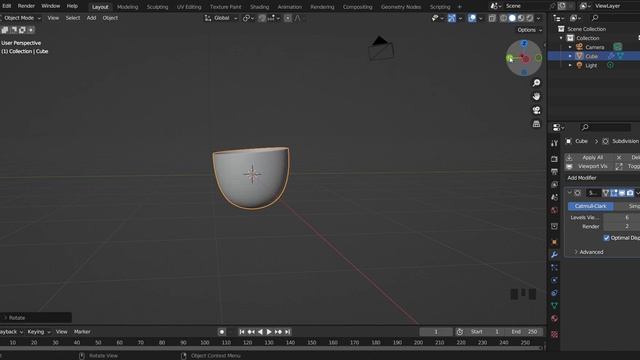The width and height of the screenshot is (640, 360).
Task: Collapse the Subdivision modifier panel
Action: pyautogui.click(x=569, y=193)
